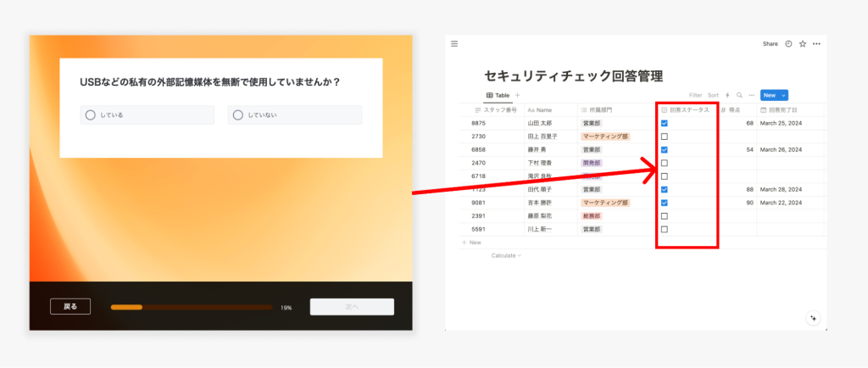868x368 pixels.
Task: Open search with magnifier icon
Action: (x=739, y=96)
